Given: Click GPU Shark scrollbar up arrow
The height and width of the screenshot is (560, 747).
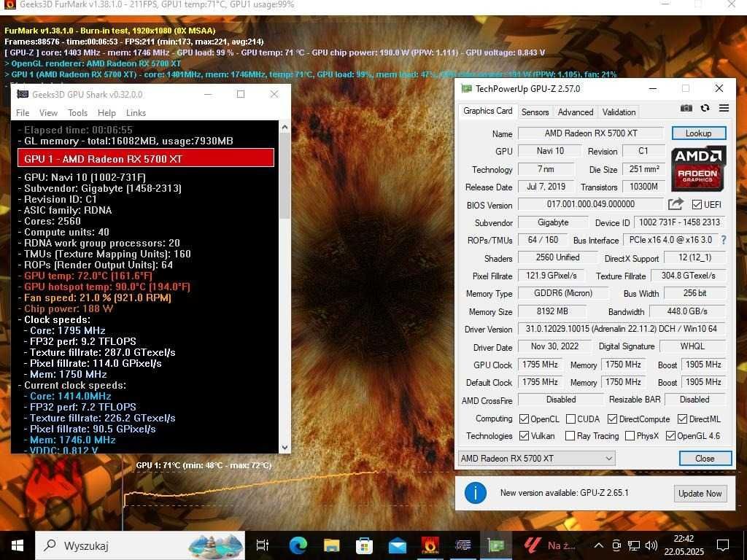Looking at the screenshot, I should pyautogui.click(x=285, y=127).
